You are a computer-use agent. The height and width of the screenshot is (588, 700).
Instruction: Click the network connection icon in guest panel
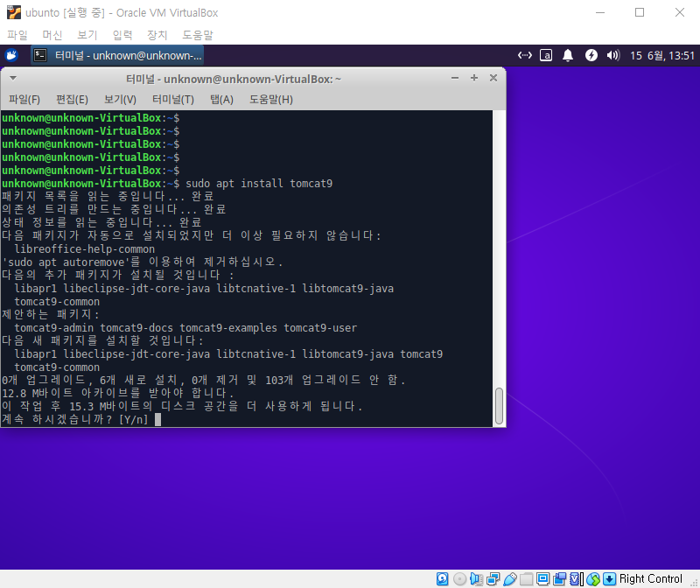(x=524, y=55)
